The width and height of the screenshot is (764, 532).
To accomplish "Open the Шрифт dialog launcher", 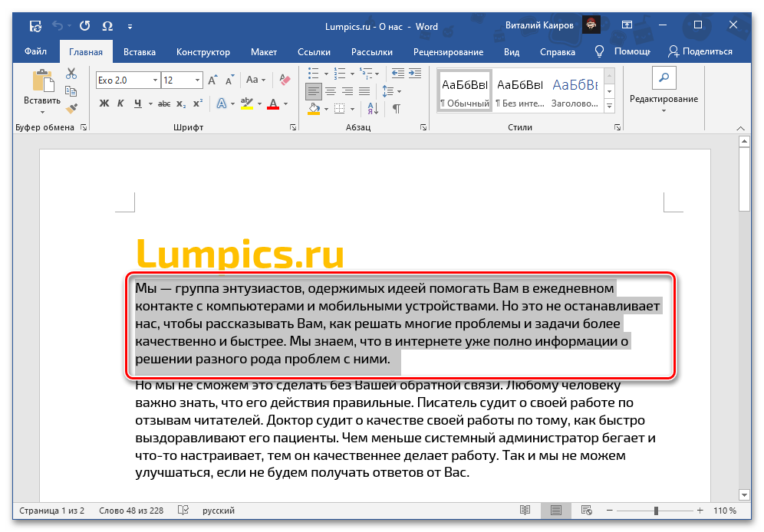I will (293, 127).
